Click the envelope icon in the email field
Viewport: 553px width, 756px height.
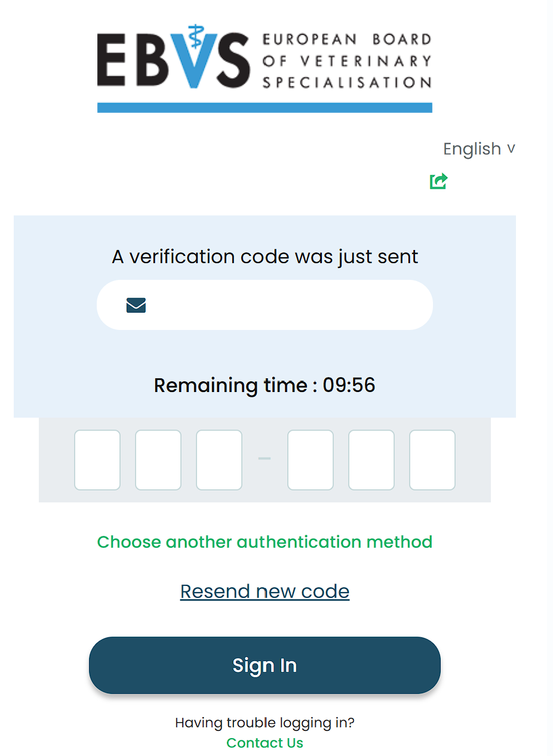coord(136,306)
